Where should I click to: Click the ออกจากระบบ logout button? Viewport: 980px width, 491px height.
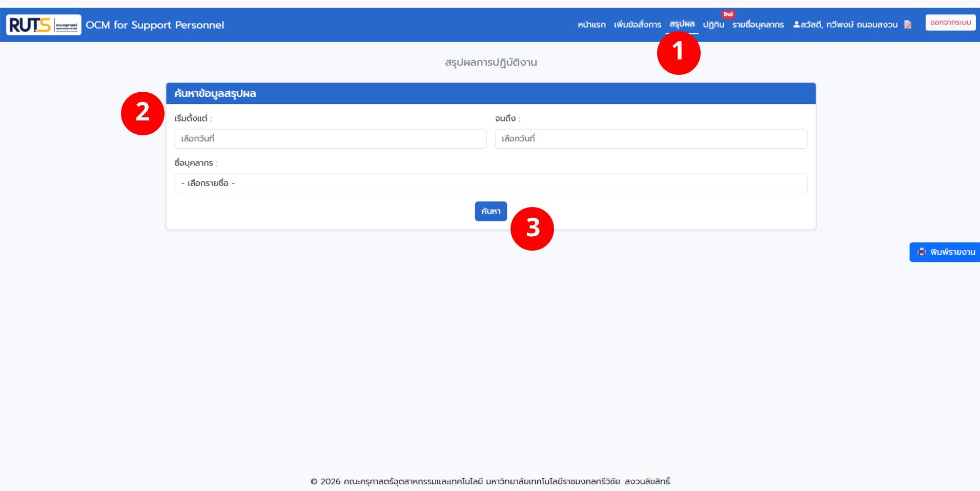(x=951, y=23)
